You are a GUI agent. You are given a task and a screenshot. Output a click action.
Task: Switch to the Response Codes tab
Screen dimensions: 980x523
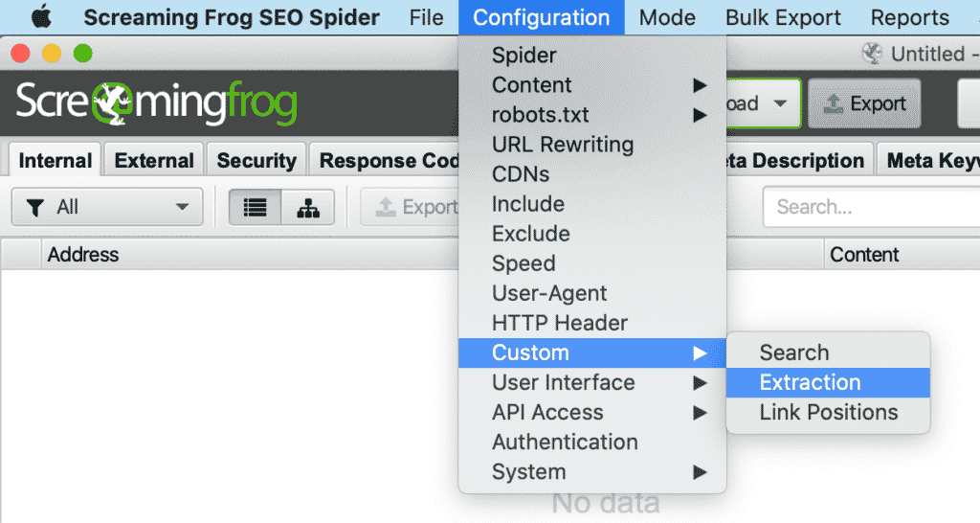385,161
